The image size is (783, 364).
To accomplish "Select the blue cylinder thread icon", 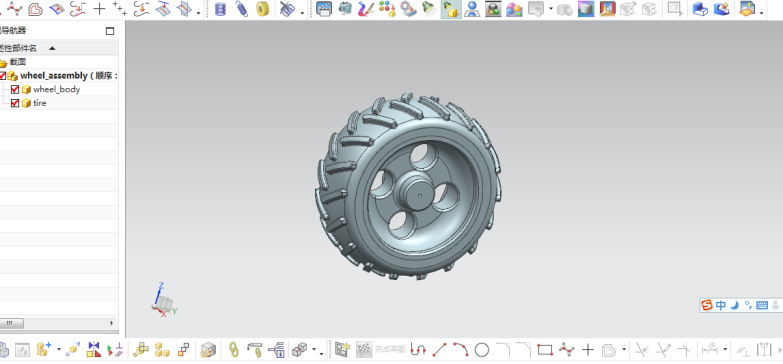I will (220, 8).
